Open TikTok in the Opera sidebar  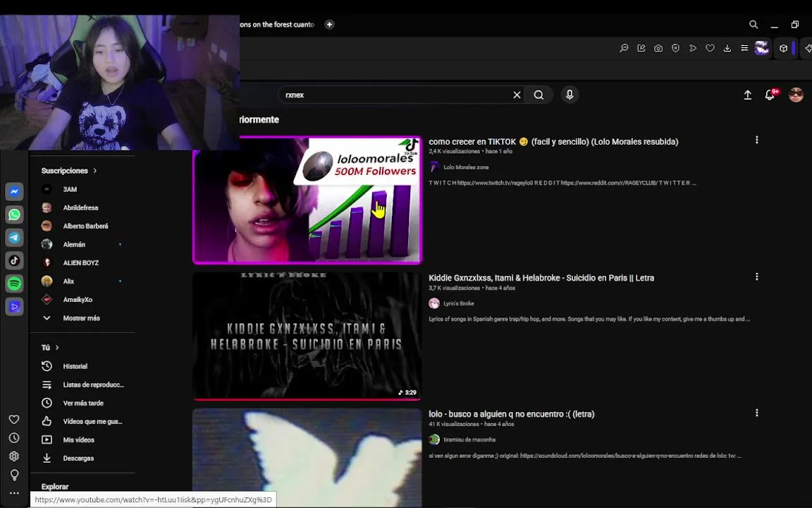(15, 260)
